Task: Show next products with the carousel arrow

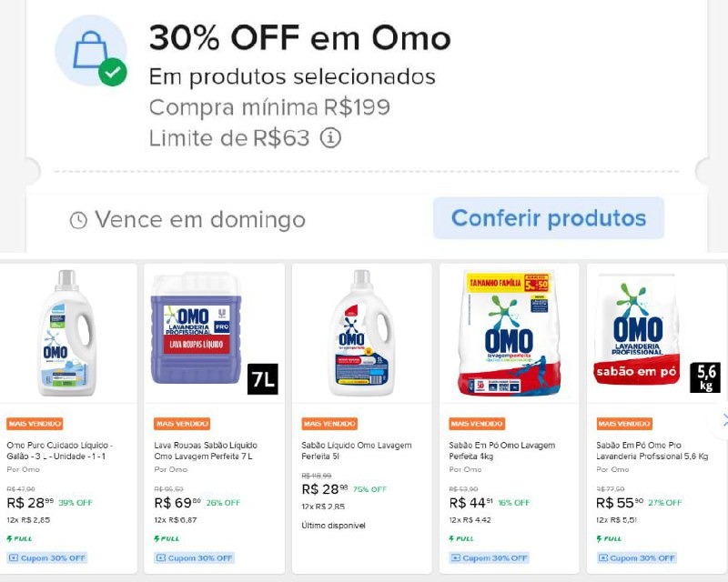Action: tap(723, 420)
